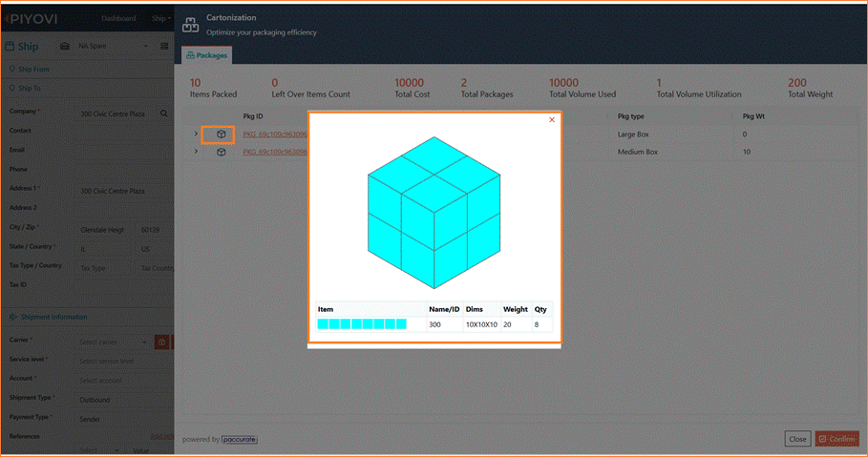The height and width of the screenshot is (457, 868).
Task: Open the NA Spare location dropdown
Action: click(x=113, y=46)
